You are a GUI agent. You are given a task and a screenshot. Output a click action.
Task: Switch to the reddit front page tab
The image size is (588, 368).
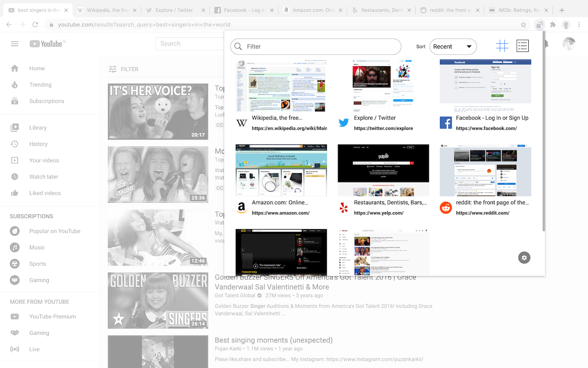[448, 10]
